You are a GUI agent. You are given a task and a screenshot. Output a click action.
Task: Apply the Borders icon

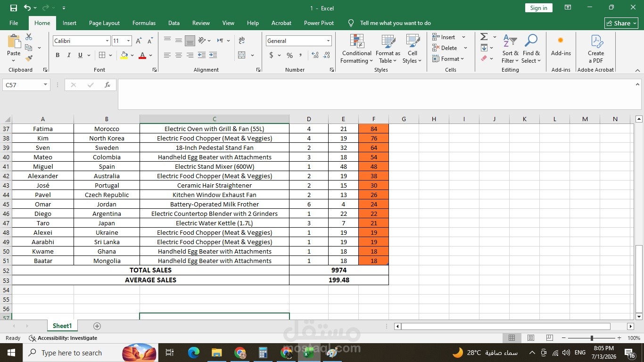coord(102,55)
